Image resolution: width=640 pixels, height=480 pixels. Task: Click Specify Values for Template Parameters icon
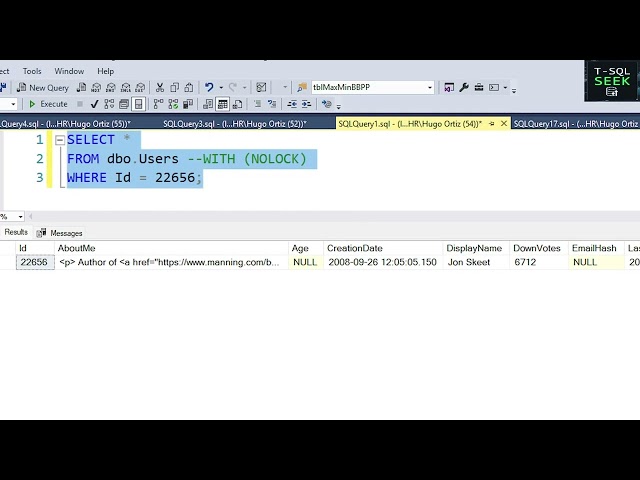click(x=326, y=104)
